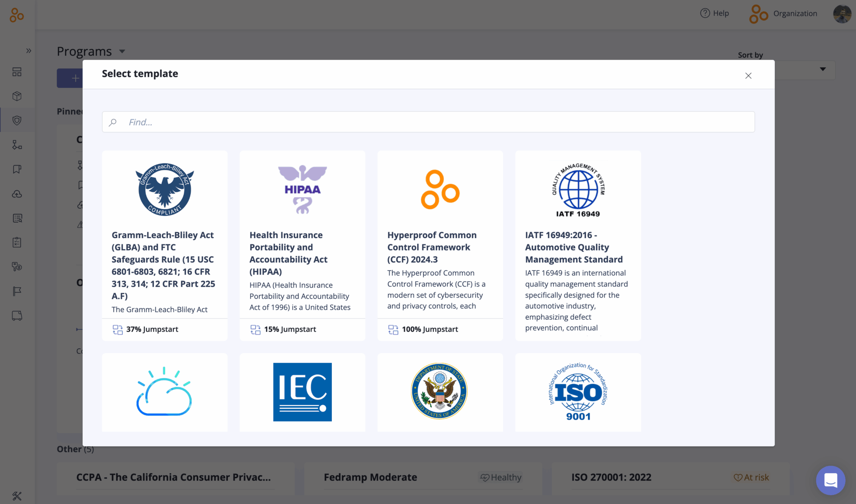Open the cloud icon in the sidebar
The width and height of the screenshot is (856, 504).
pyautogui.click(x=17, y=194)
